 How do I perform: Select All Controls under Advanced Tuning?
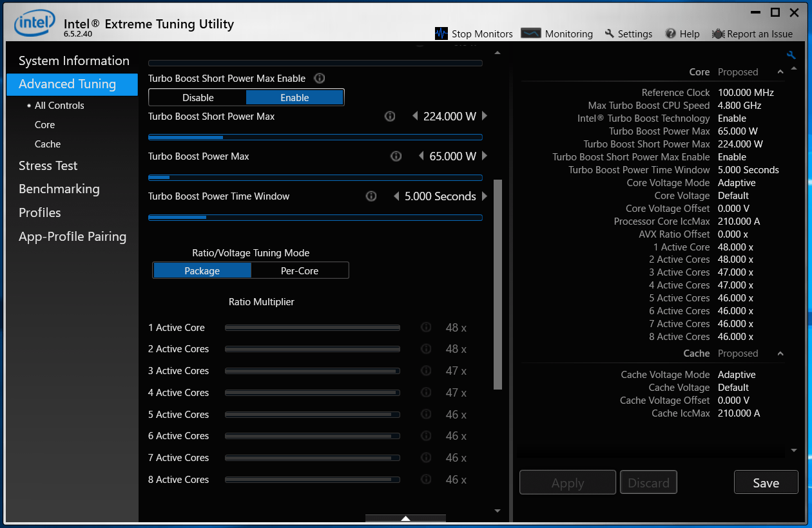click(59, 106)
